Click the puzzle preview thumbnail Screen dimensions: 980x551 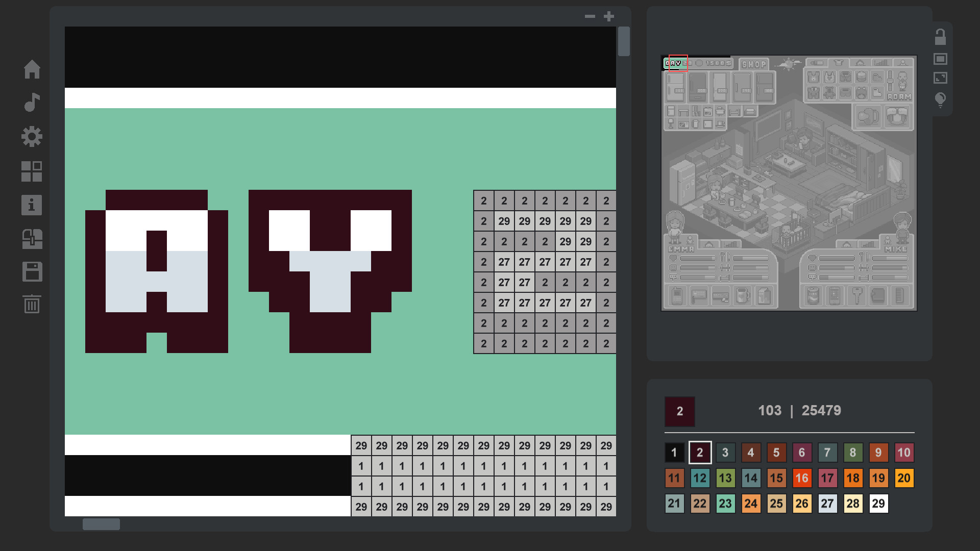click(x=789, y=180)
